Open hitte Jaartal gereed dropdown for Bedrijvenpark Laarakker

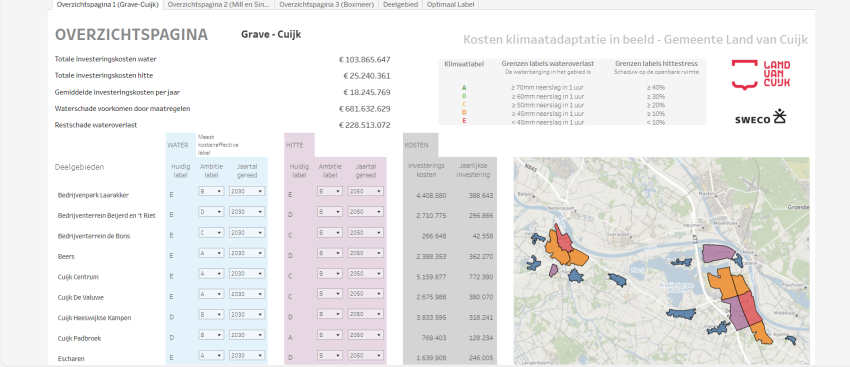click(x=365, y=191)
